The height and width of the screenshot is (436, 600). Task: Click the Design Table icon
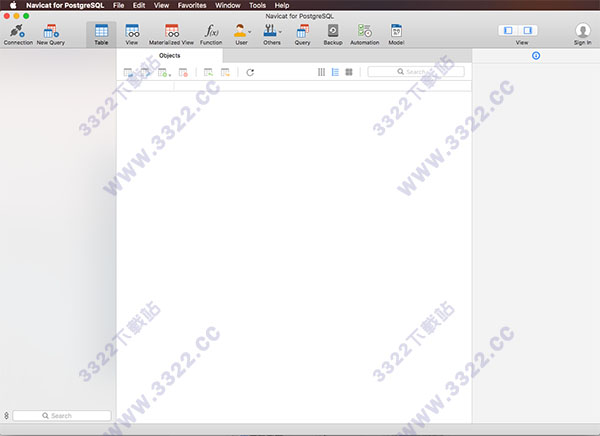pyautogui.click(x=145, y=72)
